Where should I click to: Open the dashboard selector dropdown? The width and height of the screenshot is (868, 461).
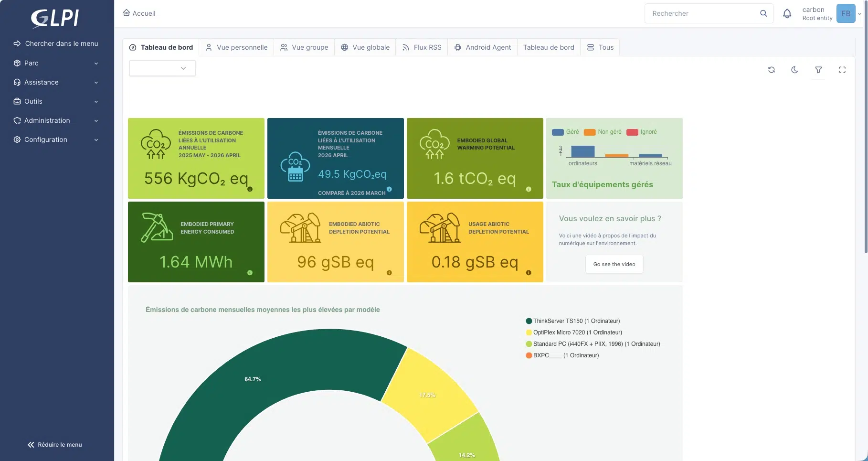pyautogui.click(x=162, y=68)
